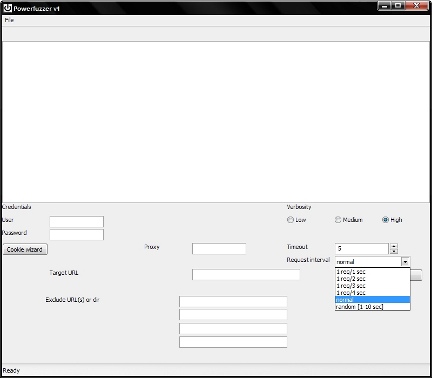The width and height of the screenshot is (432, 378).
Task: Increase Timeout with the up arrow
Action: pyautogui.click(x=394, y=246)
